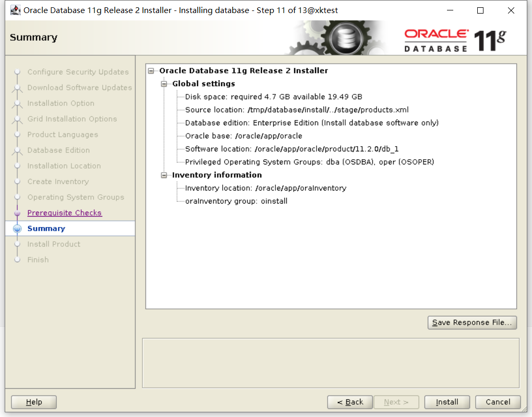The height and width of the screenshot is (417, 532).
Task: Collapse the Oracle Database 11g Release 2 Installer node
Action: click(x=151, y=70)
